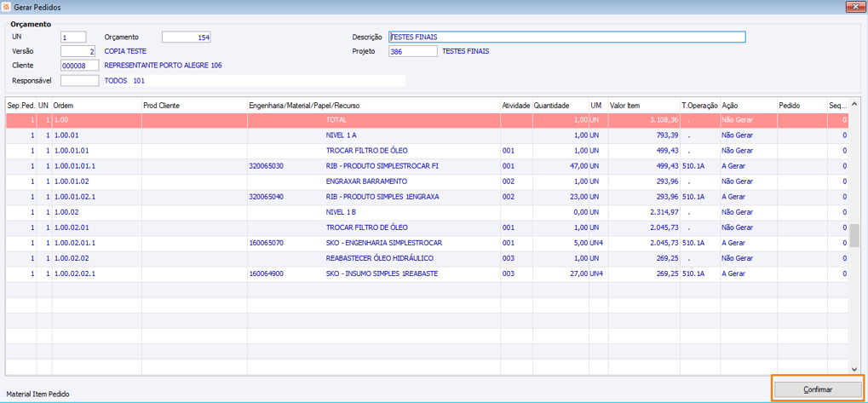Click quantity 23,00 cell
The width and height of the screenshot is (868, 403).
tap(560, 197)
